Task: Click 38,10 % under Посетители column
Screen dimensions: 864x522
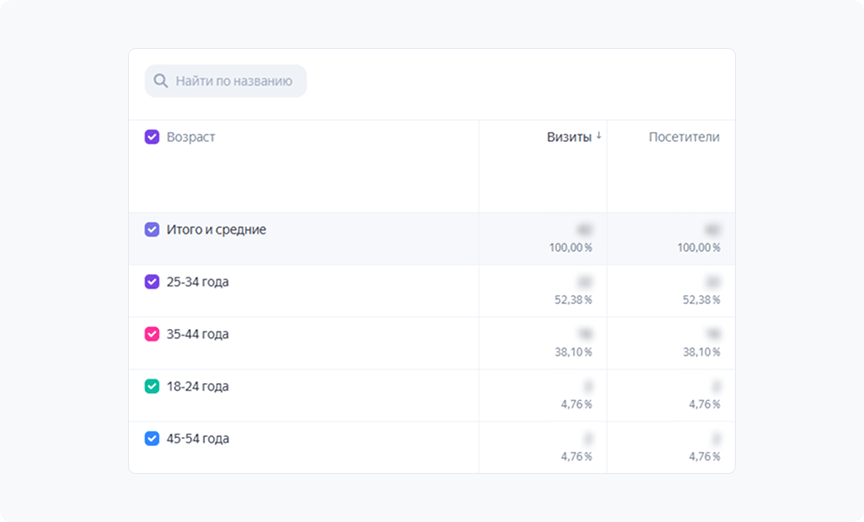Action: pos(699,352)
